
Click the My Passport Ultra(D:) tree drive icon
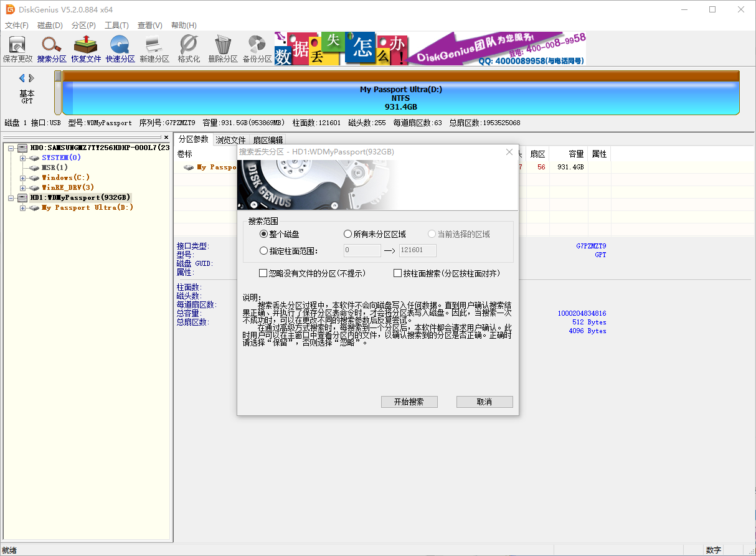(34, 207)
